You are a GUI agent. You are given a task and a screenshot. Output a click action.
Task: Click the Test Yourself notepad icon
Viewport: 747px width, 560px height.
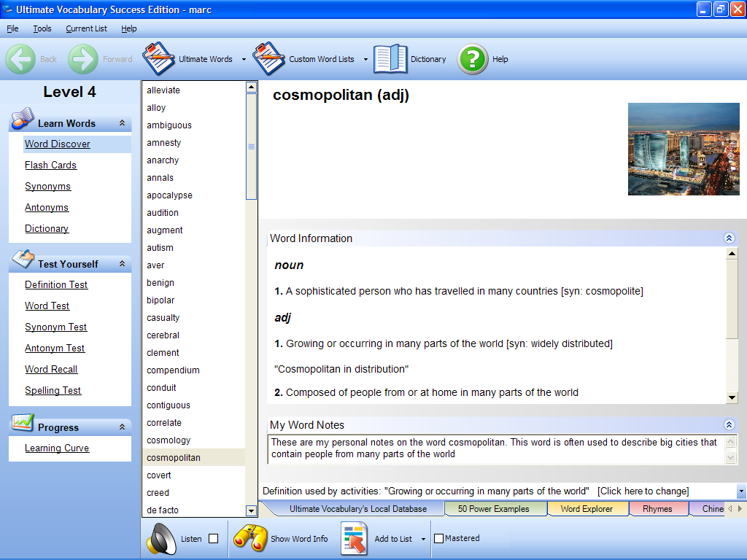pos(23,259)
